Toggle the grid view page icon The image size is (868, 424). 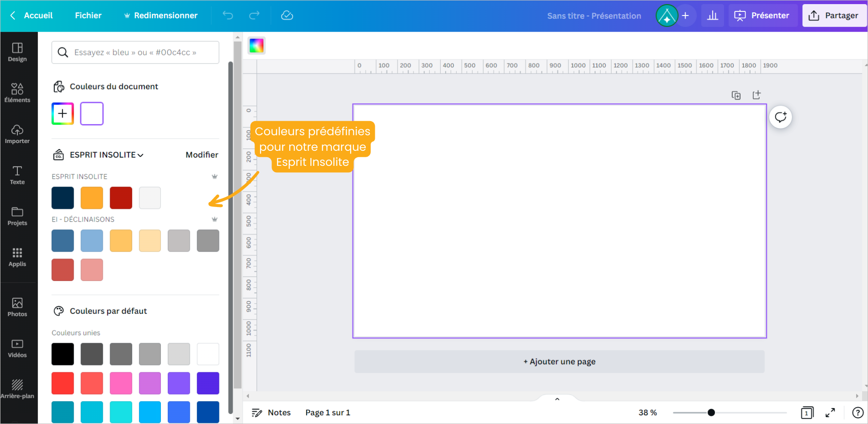click(x=807, y=413)
